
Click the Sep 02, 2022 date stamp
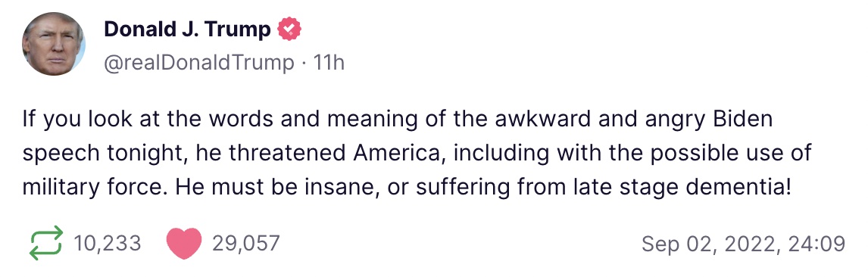(x=744, y=244)
